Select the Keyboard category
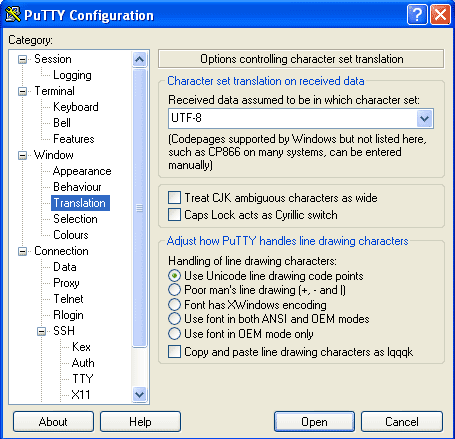Image resolution: width=455 pixels, height=439 pixels. [76, 107]
